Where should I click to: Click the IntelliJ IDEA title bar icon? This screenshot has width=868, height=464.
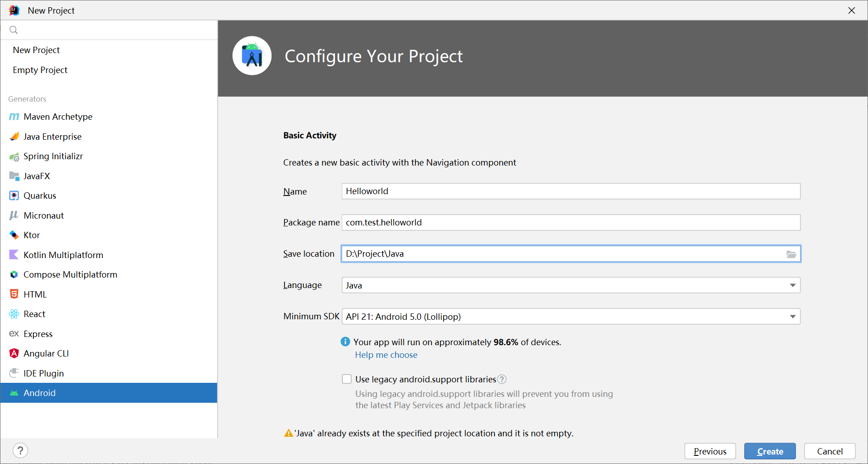tap(14, 10)
